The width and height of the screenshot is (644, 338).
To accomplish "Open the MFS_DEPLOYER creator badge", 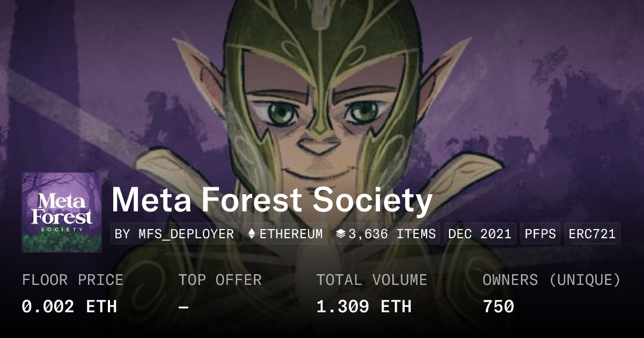I will tap(174, 234).
